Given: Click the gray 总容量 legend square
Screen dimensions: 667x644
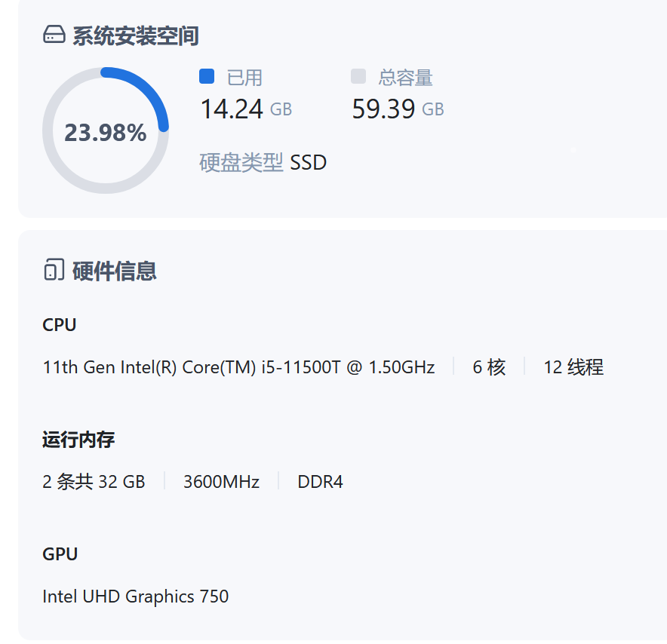Looking at the screenshot, I should [x=358, y=77].
